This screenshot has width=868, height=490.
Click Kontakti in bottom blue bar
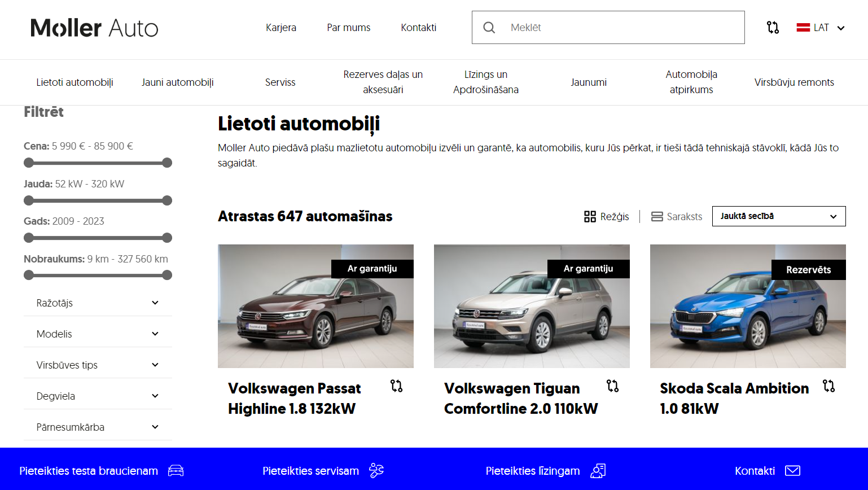click(768, 471)
